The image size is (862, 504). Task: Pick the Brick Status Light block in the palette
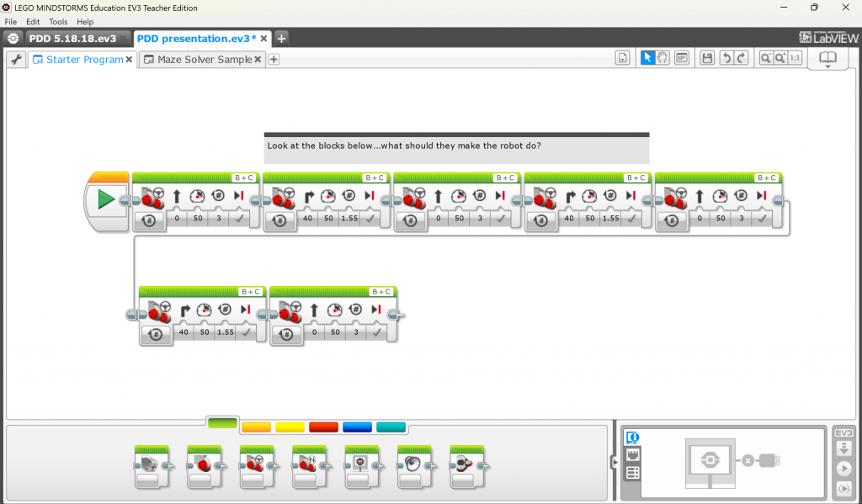click(x=467, y=466)
